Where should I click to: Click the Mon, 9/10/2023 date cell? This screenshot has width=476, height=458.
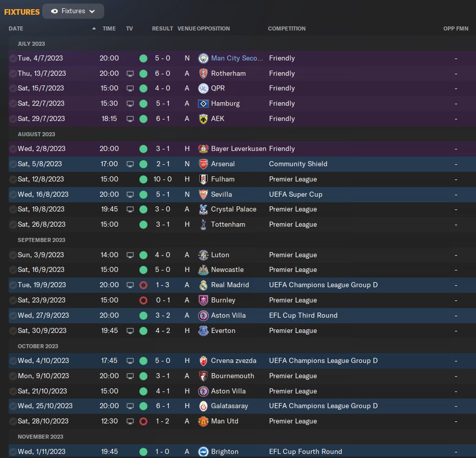click(x=43, y=376)
